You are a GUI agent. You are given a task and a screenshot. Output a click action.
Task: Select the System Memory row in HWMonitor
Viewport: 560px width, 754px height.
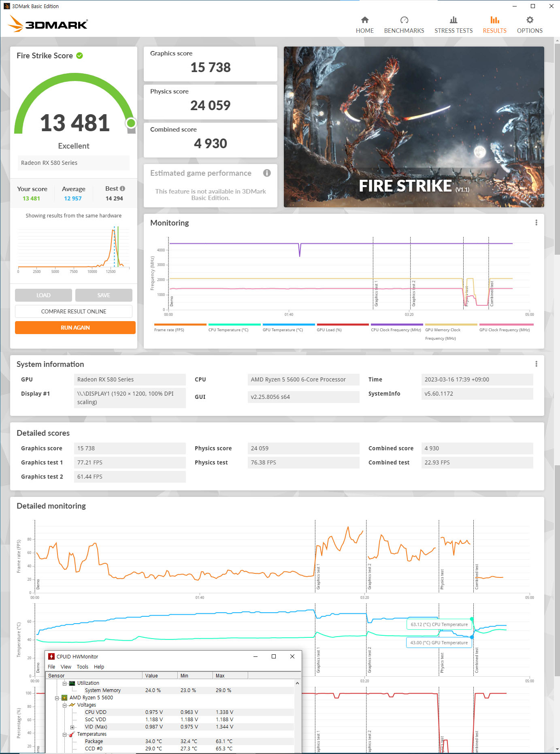[170, 690]
